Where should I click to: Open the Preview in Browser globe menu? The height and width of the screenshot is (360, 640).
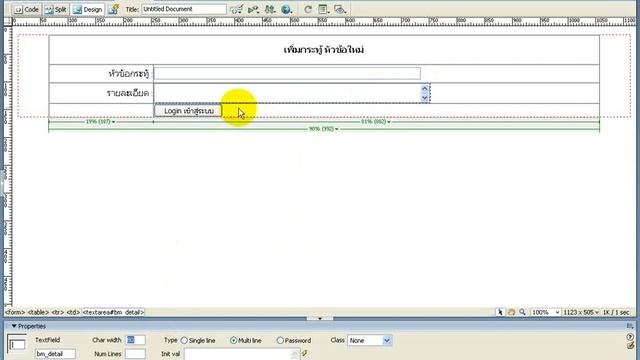pyautogui.click(x=287, y=9)
